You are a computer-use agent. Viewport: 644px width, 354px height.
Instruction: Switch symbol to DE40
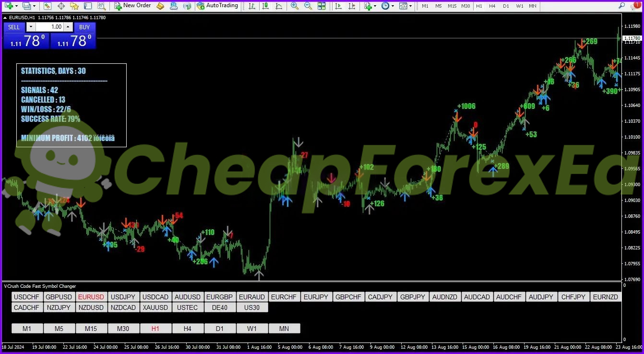click(220, 307)
